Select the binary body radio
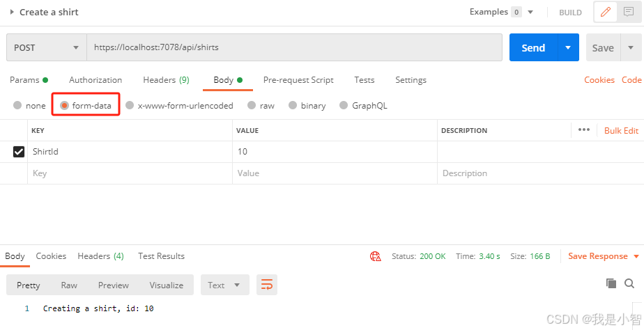 [293, 106]
